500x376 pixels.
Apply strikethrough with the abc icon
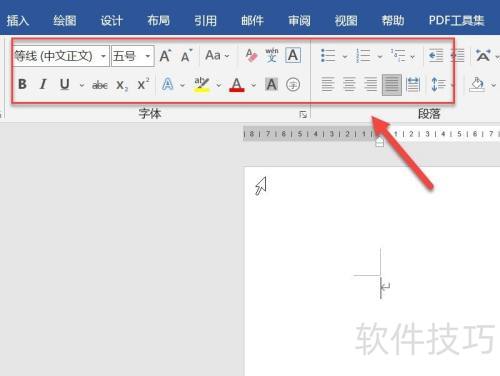(x=100, y=85)
